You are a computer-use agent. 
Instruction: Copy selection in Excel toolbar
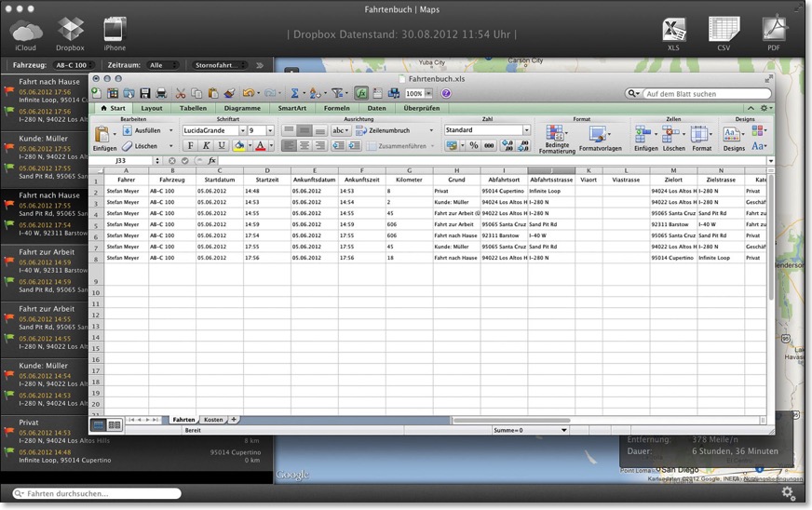coord(196,93)
